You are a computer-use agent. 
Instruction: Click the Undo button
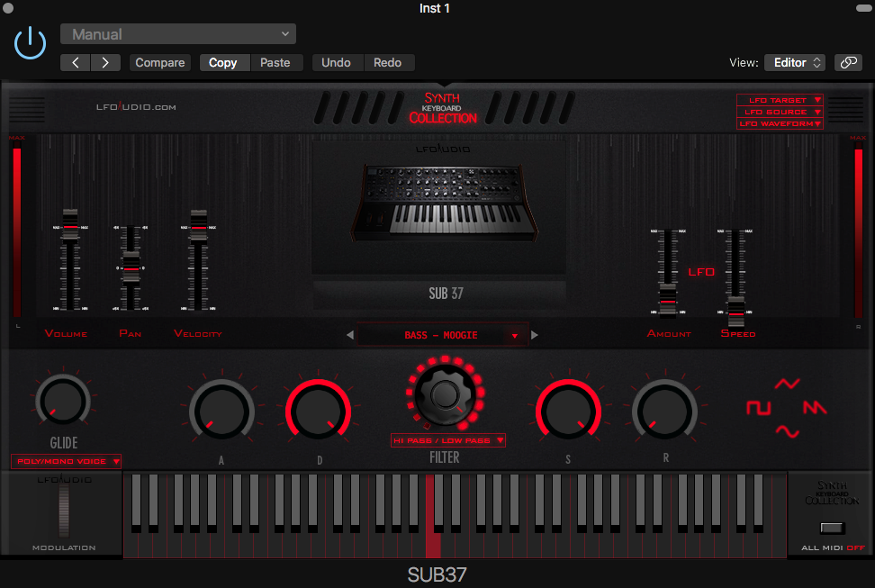coord(337,62)
